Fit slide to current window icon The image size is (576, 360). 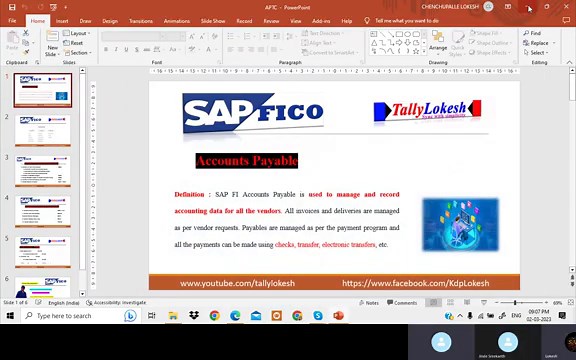[x=570, y=302]
